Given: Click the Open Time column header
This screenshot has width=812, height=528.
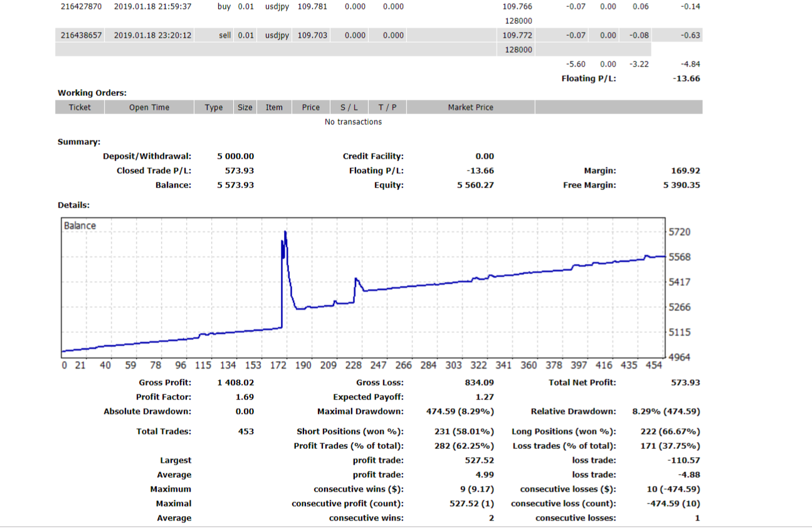Looking at the screenshot, I should pyautogui.click(x=149, y=107).
